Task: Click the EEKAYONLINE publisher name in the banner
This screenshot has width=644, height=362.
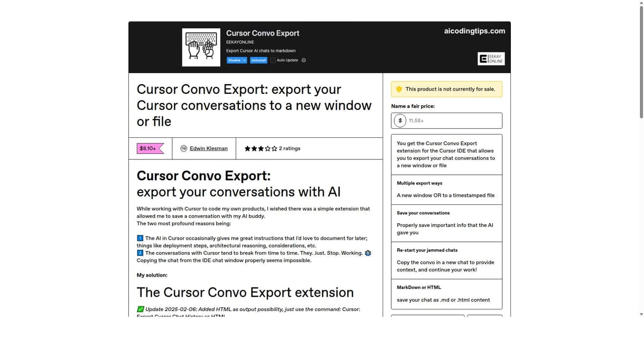Action: pyautogui.click(x=240, y=42)
